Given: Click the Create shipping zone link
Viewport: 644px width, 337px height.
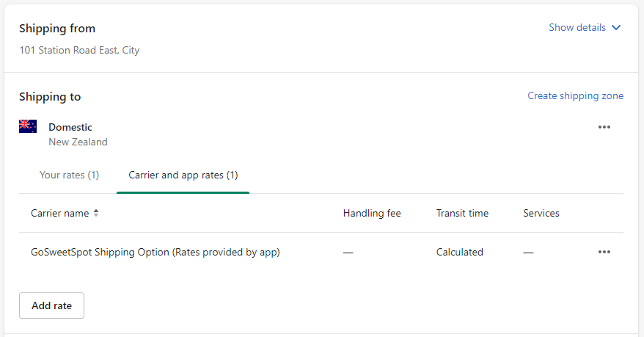Looking at the screenshot, I should pos(575,95).
